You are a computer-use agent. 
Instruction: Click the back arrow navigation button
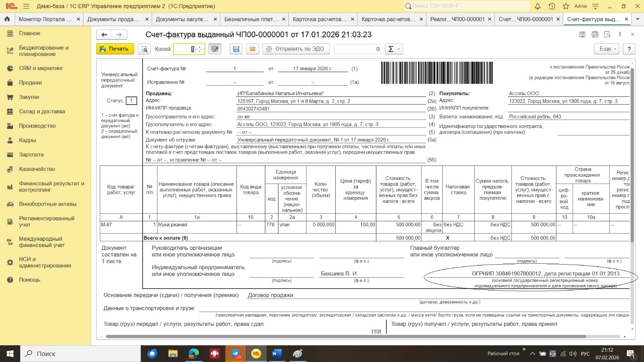pyautogui.click(x=104, y=35)
